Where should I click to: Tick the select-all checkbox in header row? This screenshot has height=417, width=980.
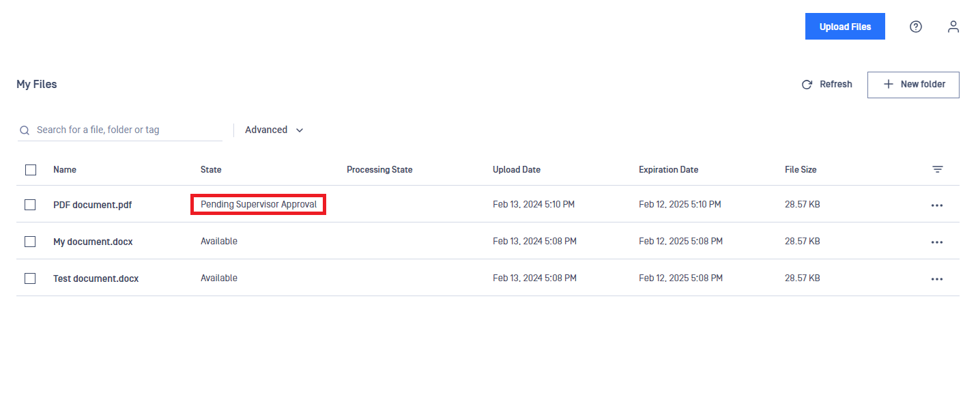coord(30,170)
